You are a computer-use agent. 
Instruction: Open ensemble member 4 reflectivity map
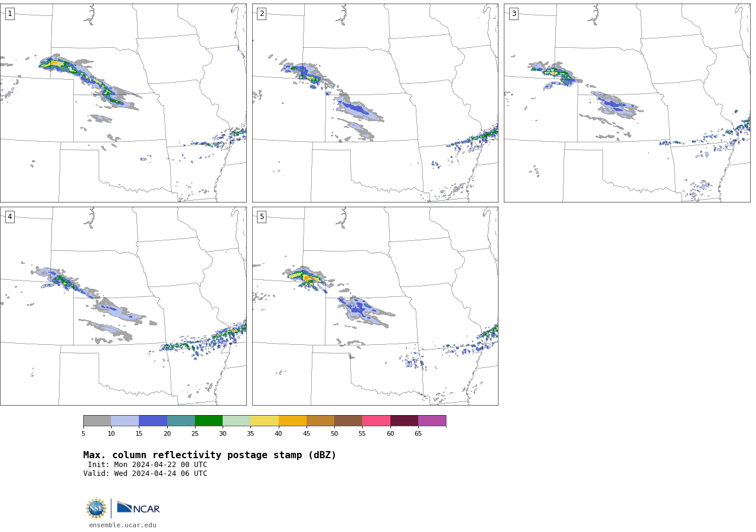pos(123,306)
